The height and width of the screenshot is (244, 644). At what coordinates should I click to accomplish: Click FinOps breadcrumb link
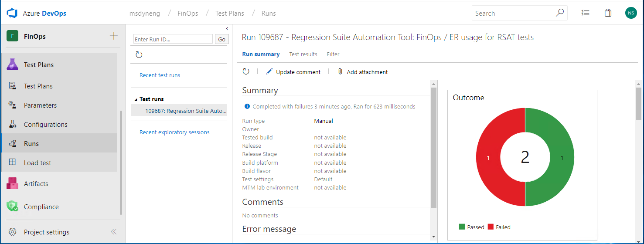(x=188, y=14)
